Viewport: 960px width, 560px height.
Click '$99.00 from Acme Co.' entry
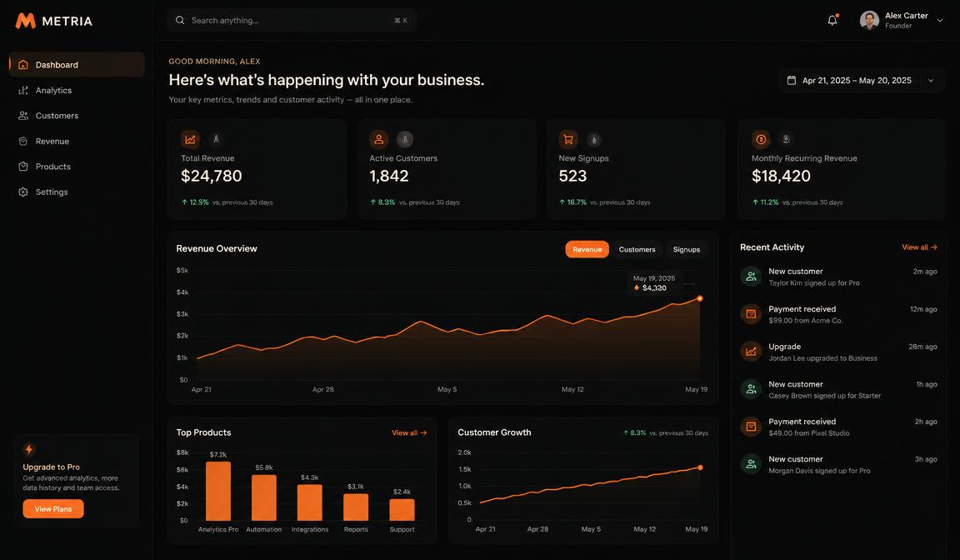pos(805,321)
